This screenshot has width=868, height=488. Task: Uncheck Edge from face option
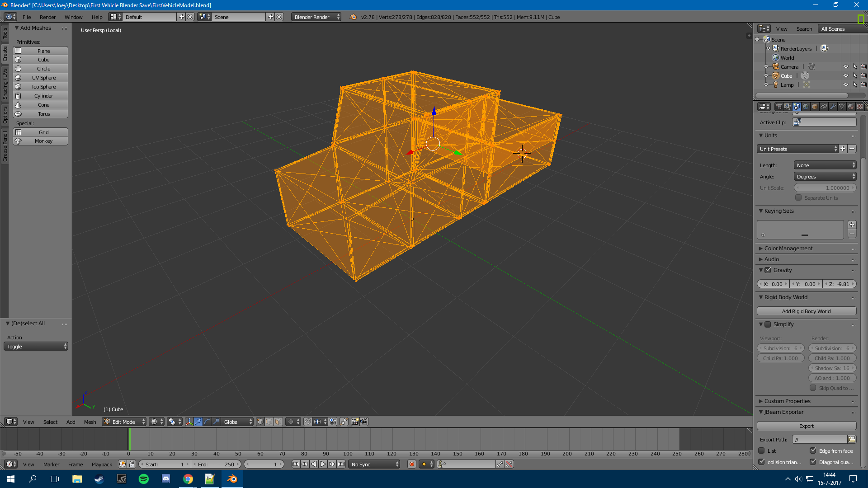coord(813,450)
